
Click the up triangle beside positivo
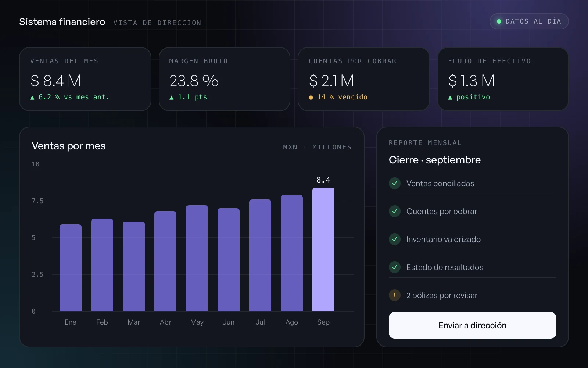click(450, 98)
